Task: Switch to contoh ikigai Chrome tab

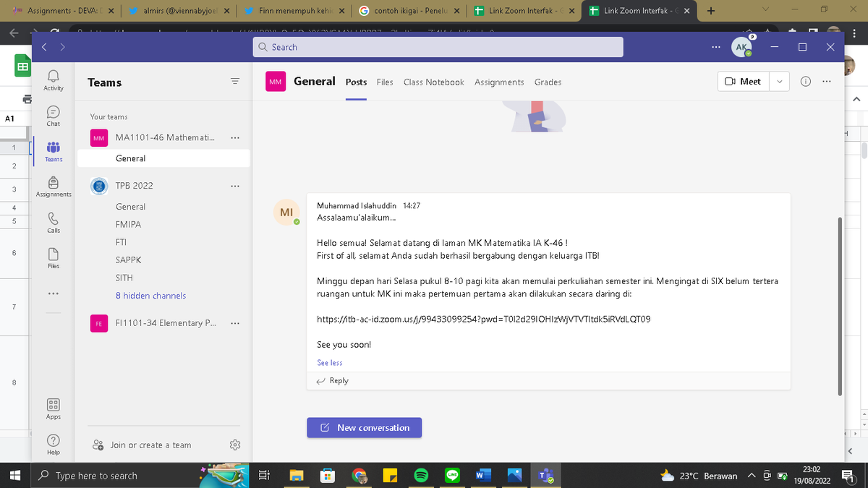Action: point(409,11)
